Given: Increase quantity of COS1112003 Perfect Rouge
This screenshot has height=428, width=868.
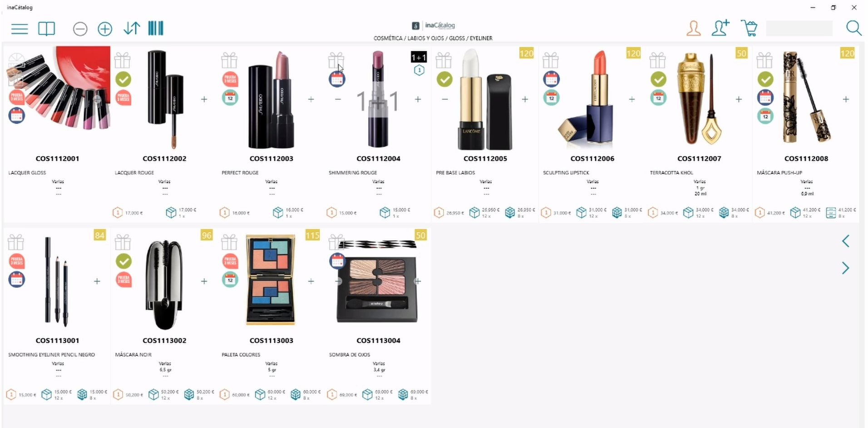Looking at the screenshot, I should click(x=311, y=99).
